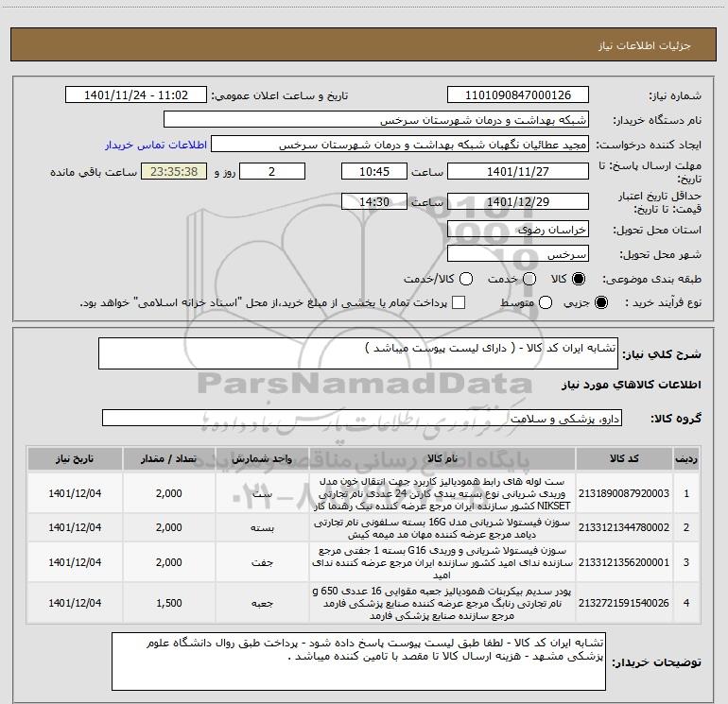Click the buyer notes text box
The height and width of the screenshot is (704, 728).
tap(358, 661)
